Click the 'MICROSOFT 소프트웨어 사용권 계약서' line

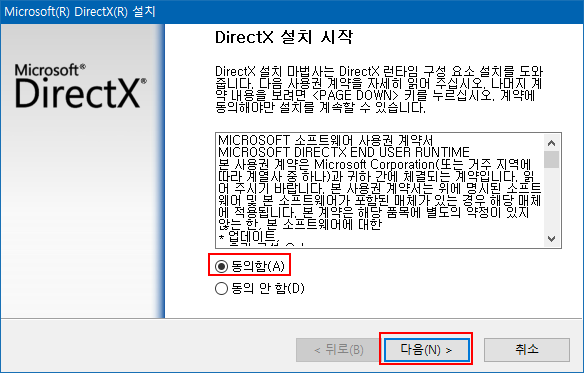(326, 140)
